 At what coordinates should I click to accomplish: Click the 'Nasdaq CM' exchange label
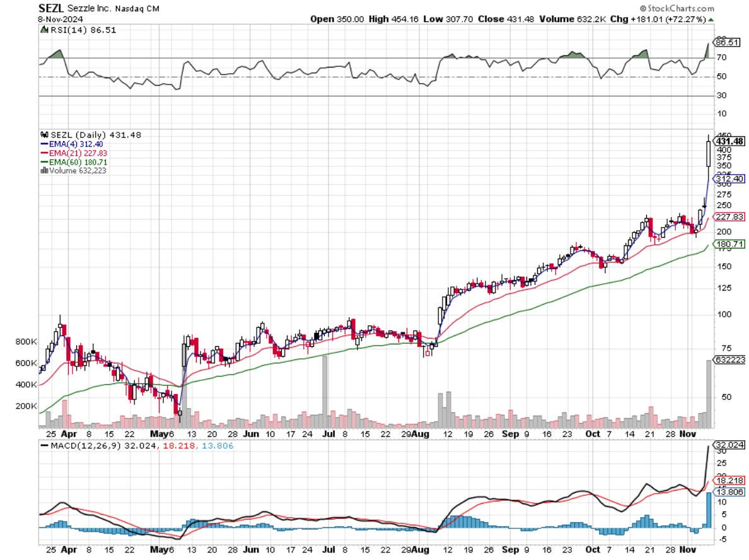click(x=137, y=9)
